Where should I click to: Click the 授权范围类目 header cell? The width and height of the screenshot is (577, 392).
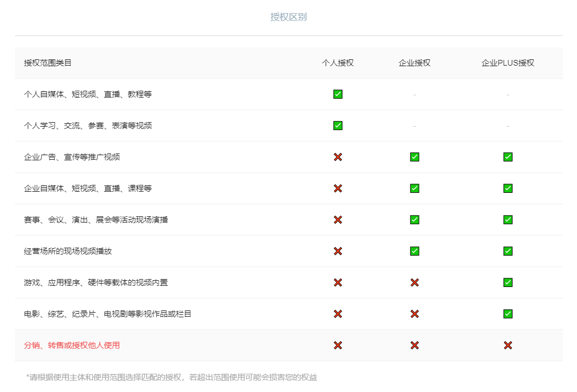click(48, 63)
